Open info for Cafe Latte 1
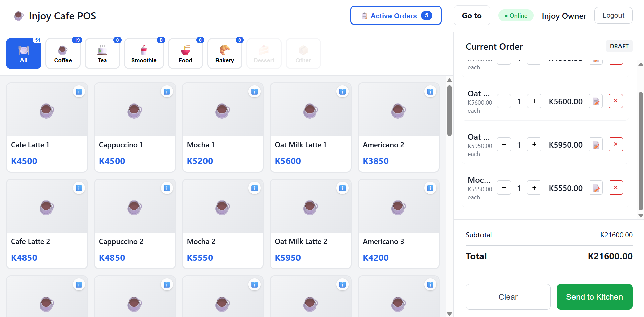 pyautogui.click(x=79, y=91)
